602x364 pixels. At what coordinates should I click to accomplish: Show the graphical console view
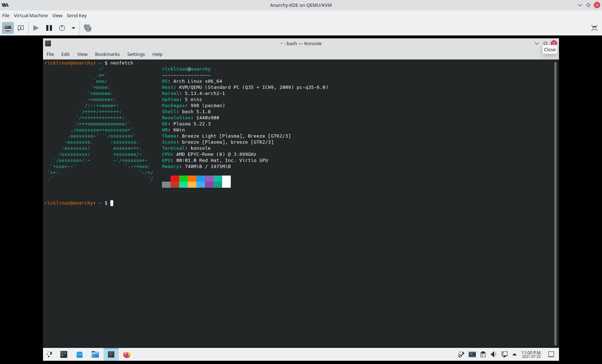tap(8, 28)
